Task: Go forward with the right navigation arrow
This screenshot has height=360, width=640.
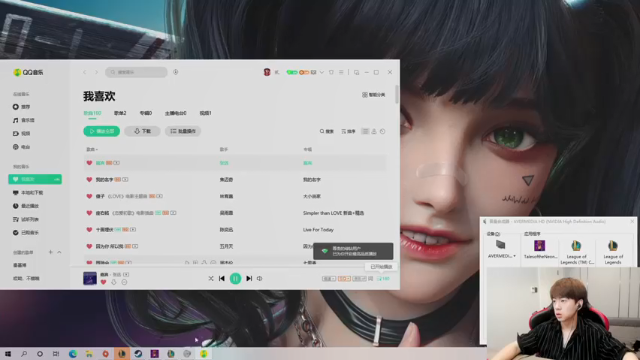Action: tap(97, 72)
